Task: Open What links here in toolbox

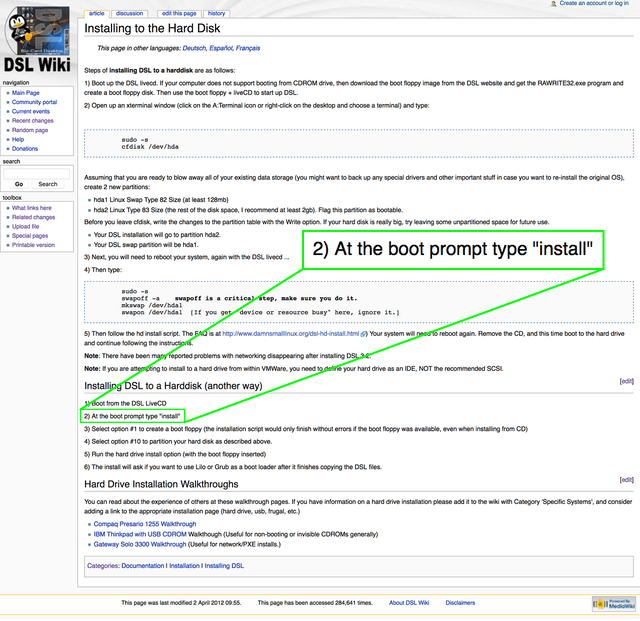Action: [x=32, y=208]
